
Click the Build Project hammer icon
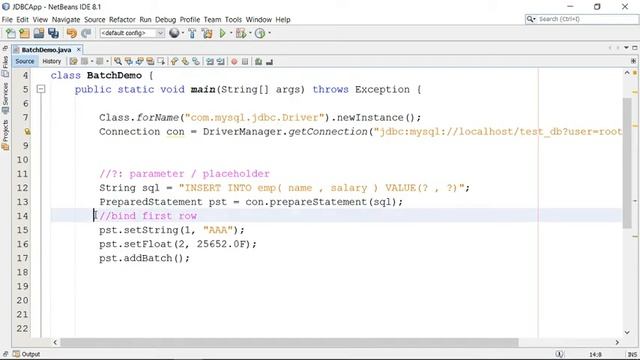pyautogui.click(x=192, y=33)
